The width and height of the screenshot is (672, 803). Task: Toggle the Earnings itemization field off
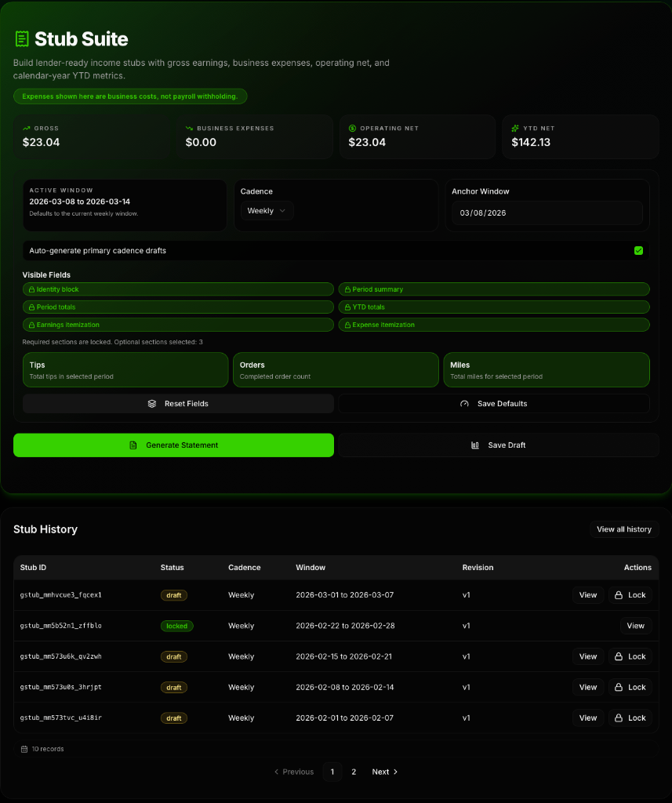coord(177,325)
